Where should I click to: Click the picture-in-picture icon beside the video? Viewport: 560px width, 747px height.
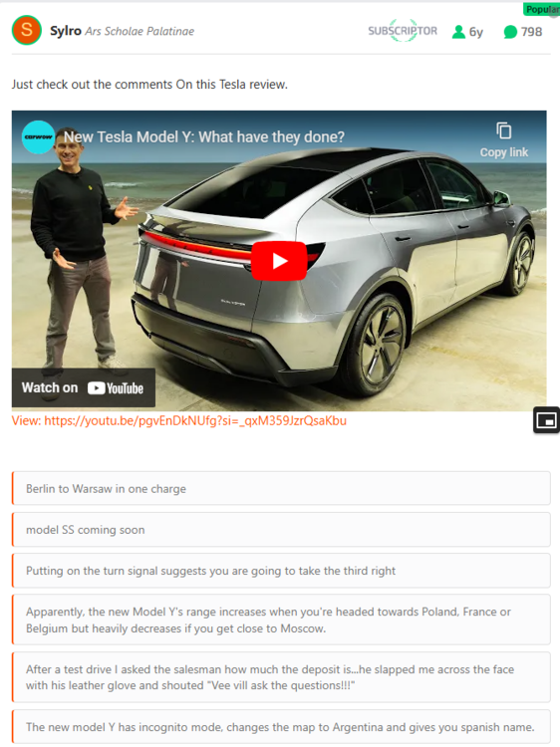546,420
